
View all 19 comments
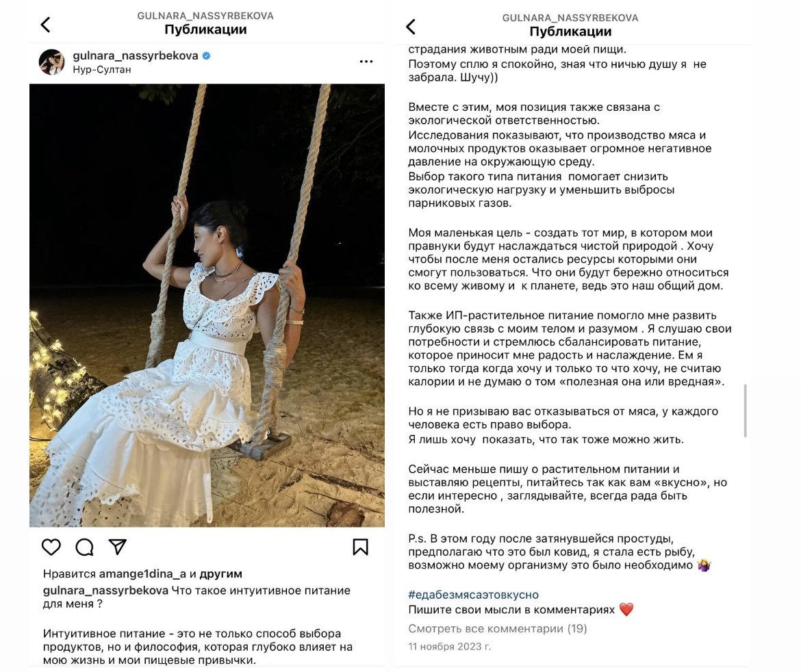(x=497, y=628)
